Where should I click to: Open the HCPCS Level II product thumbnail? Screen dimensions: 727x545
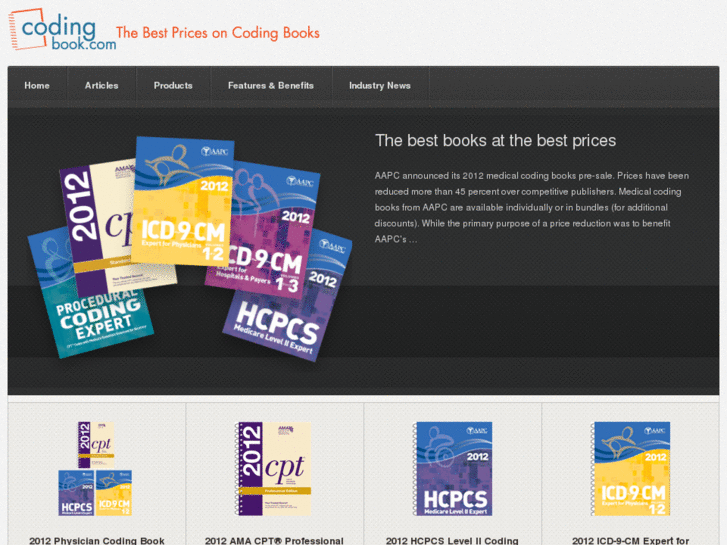[453, 468]
